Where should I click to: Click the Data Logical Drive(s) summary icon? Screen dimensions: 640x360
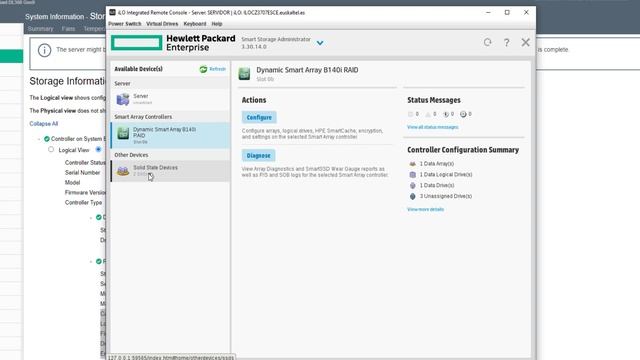click(412, 175)
